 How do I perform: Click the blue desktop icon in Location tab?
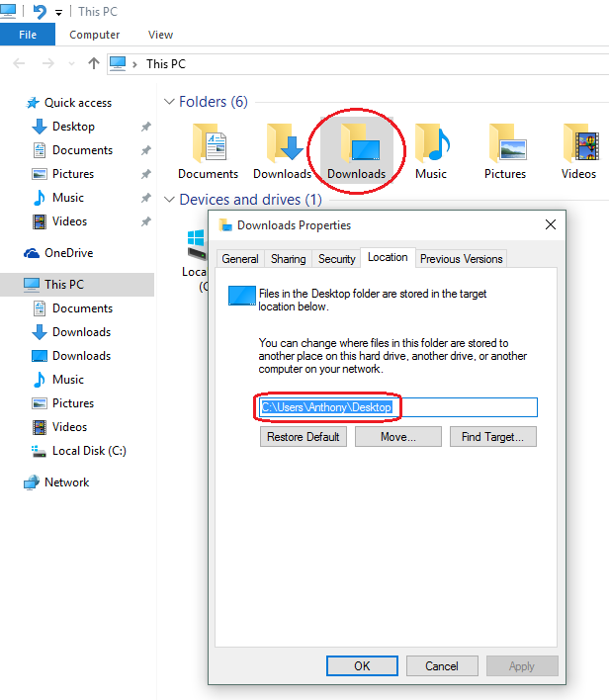242,296
